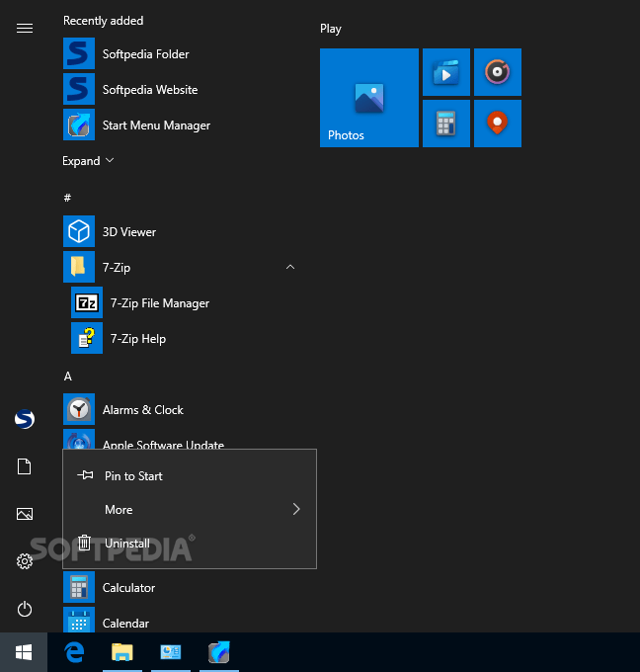Open Apple Software Update entry

tap(180, 441)
